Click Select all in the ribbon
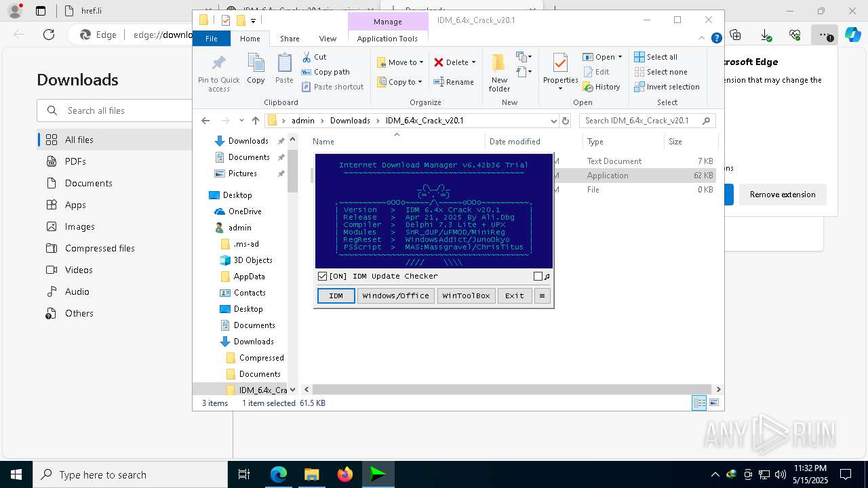The height and width of the screenshot is (488, 868). 656,57
